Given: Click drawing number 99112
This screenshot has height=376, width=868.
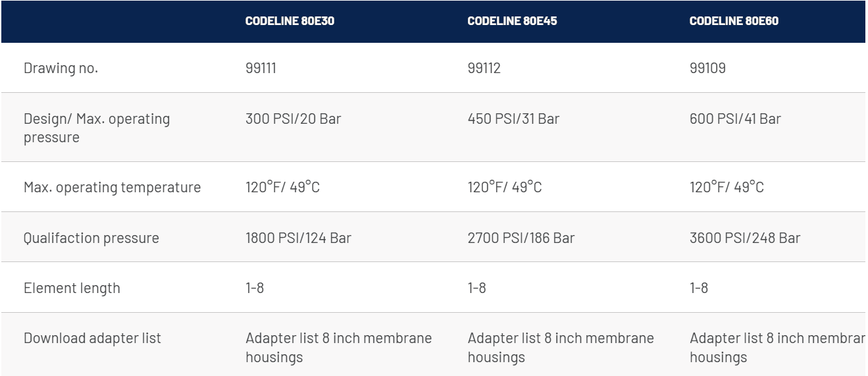Looking at the screenshot, I should click(x=484, y=68).
